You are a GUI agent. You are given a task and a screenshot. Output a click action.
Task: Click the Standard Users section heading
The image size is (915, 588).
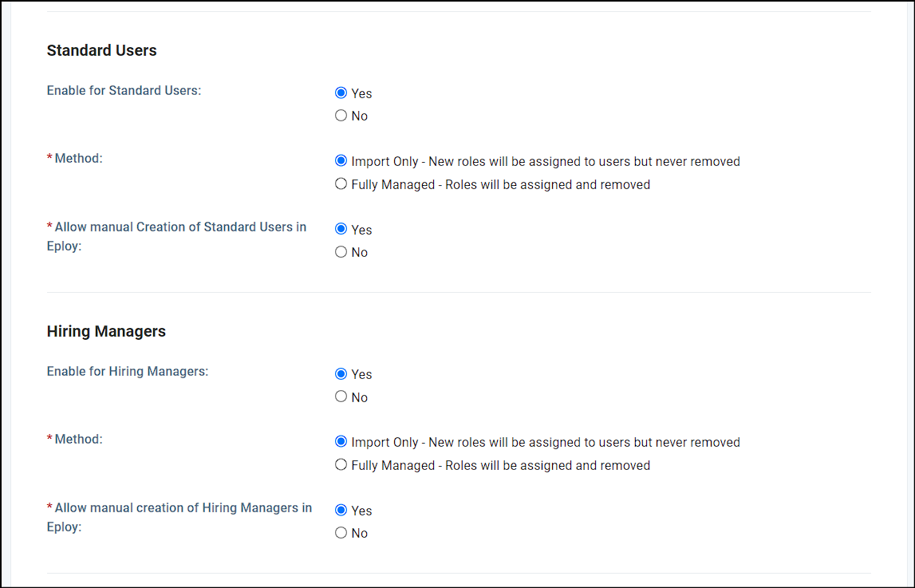tap(101, 50)
